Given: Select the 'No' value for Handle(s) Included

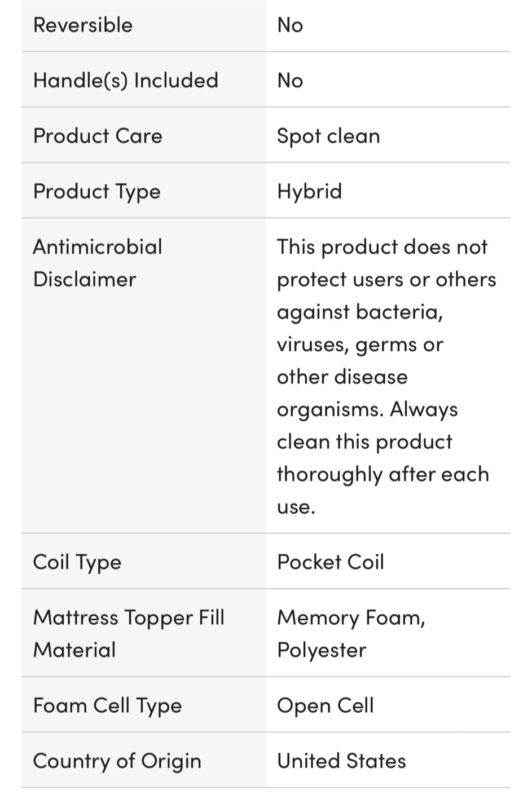Looking at the screenshot, I should tap(290, 81).
